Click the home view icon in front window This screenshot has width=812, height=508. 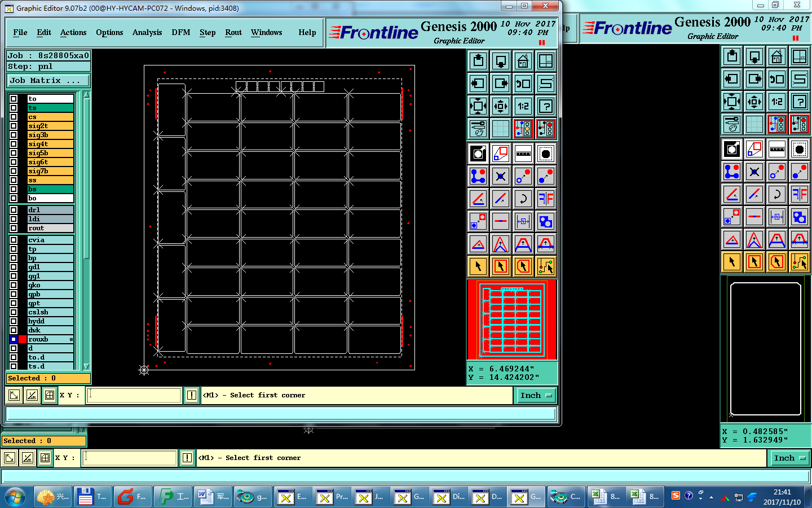[x=523, y=60]
